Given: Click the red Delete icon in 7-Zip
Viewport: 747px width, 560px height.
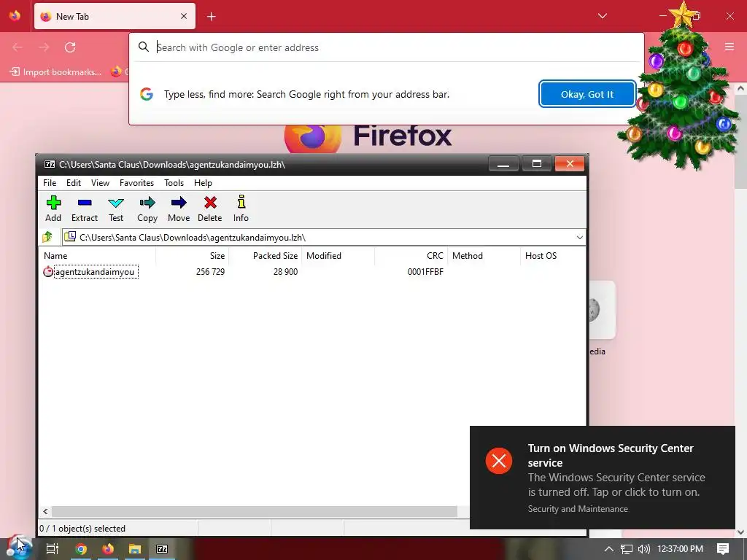Looking at the screenshot, I should tap(209, 209).
